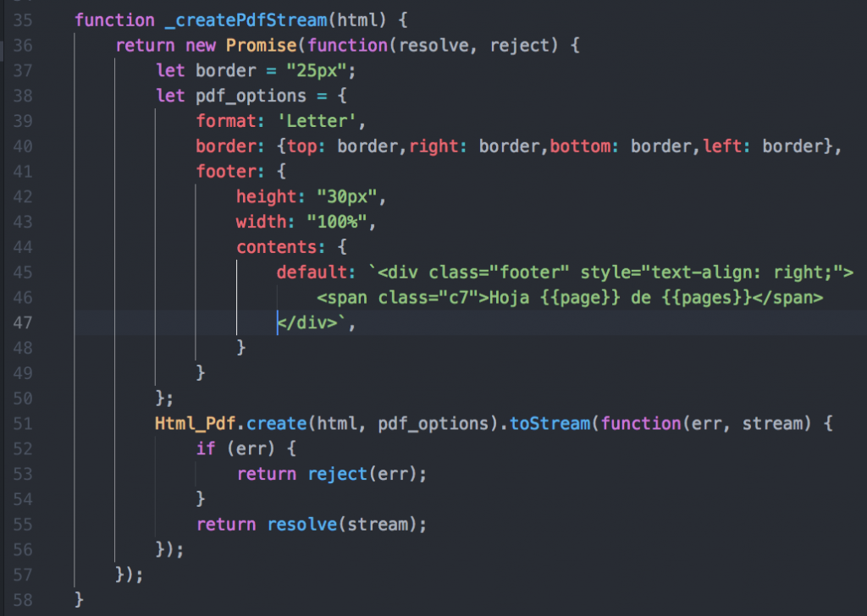Click the pdf_options variable declaration on line 38
The height and width of the screenshot is (616, 867).
click(251, 96)
